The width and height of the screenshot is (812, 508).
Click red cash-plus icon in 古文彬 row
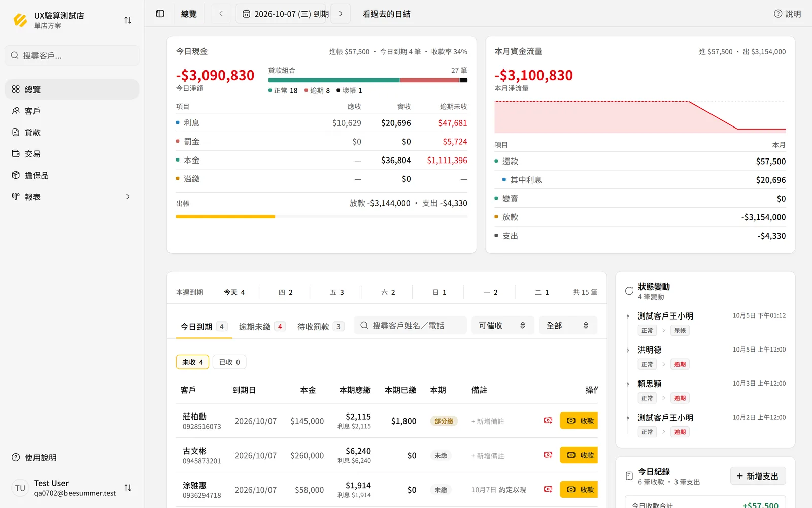(548, 455)
